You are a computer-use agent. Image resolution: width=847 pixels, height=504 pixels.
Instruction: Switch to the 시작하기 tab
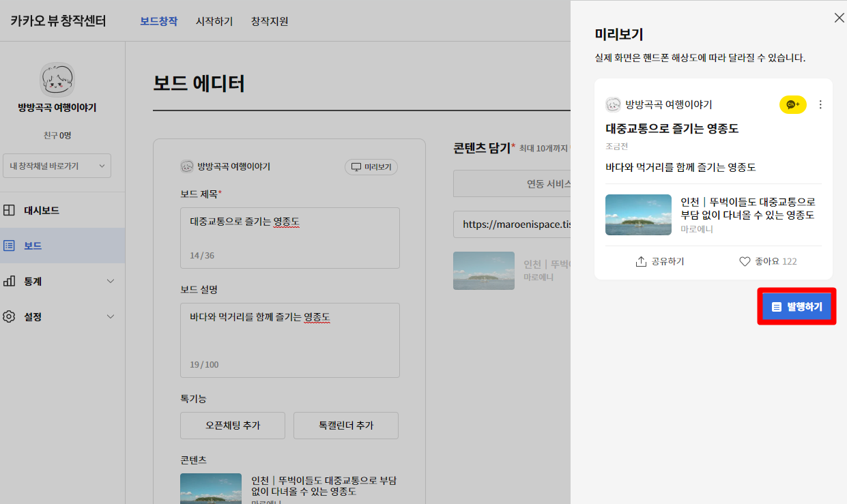click(214, 21)
